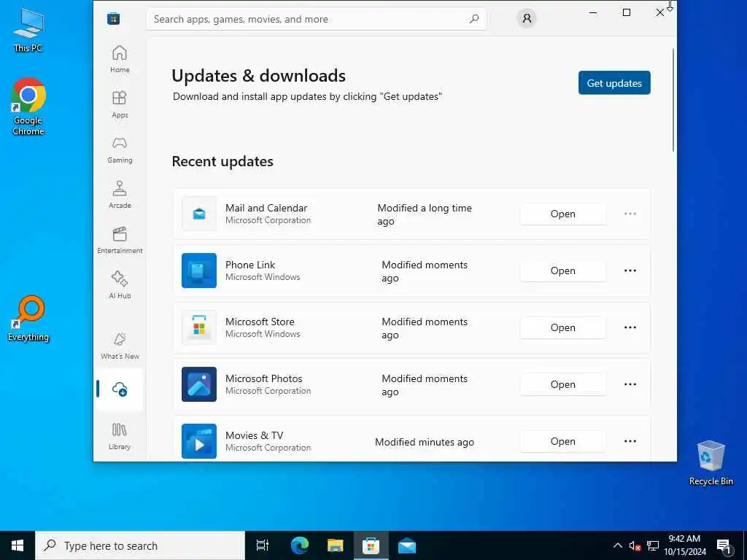The height and width of the screenshot is (560, 747).
Task: Click the Mail and Calendar app name
Action: (x=266, y=208)
